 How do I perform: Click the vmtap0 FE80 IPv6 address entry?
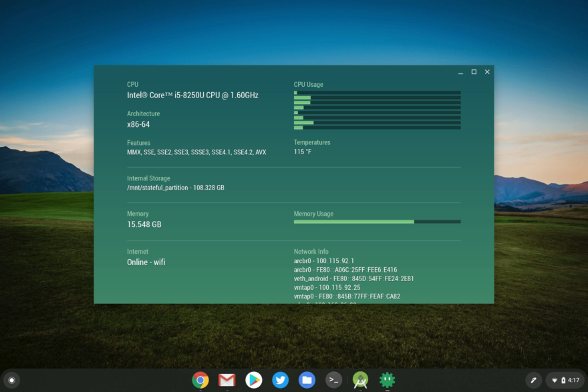(x=347, y=297)
